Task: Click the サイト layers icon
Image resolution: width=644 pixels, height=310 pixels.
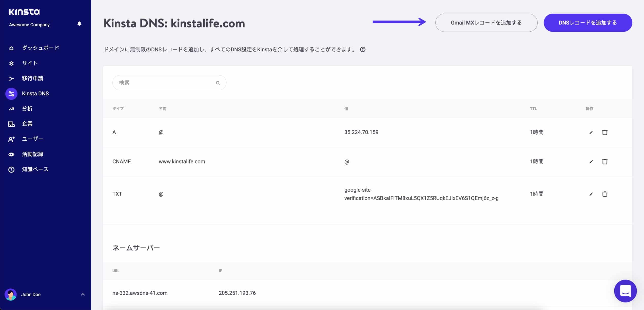Action: pos(11,63)
